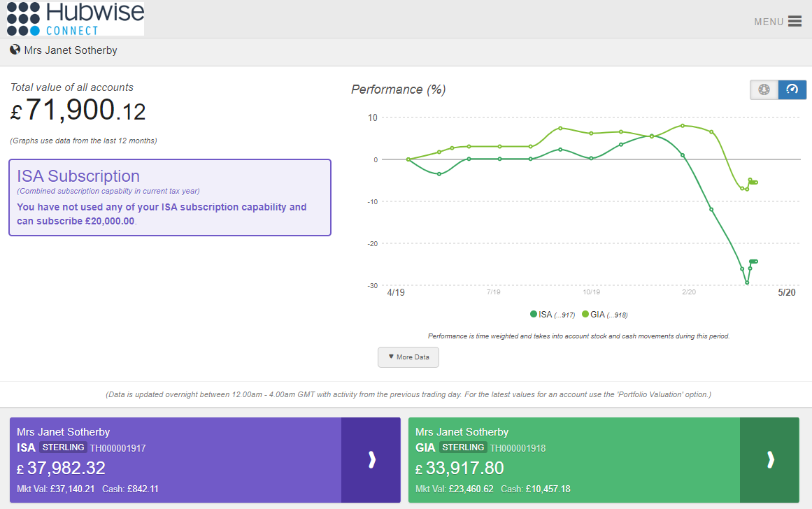Select the performance gauge chart view

coord(792,89)
